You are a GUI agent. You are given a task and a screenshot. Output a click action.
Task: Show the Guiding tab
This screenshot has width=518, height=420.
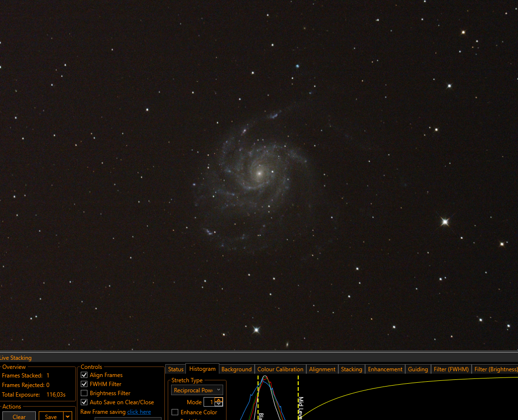418,369
